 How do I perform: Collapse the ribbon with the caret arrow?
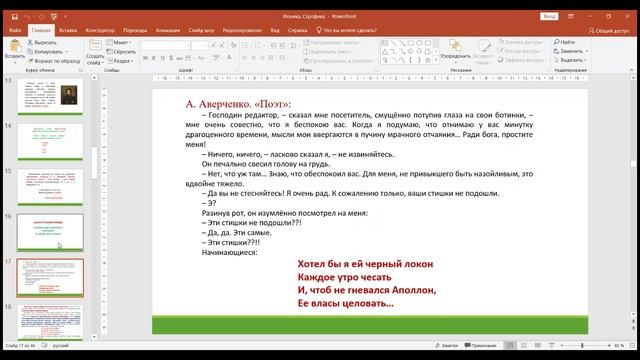pos(631,70)
